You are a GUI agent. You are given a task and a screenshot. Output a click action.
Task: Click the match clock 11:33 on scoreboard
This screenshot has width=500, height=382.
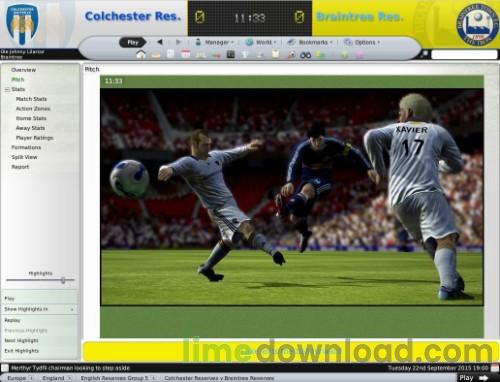click(250, 18)
